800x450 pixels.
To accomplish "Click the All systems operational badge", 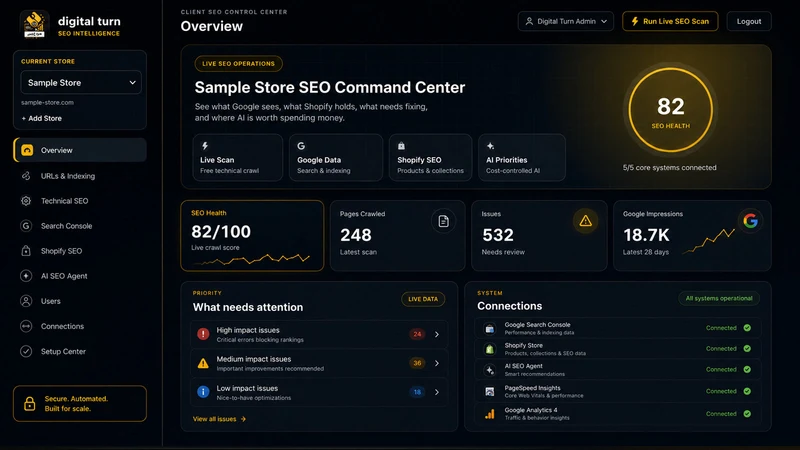I will pyautogui.click(x=719, y=298).
